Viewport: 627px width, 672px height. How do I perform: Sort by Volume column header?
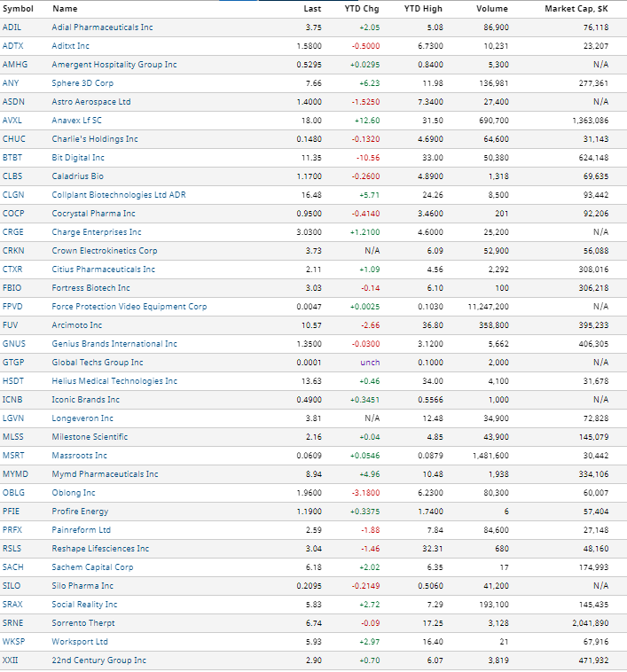pos(492,9)
